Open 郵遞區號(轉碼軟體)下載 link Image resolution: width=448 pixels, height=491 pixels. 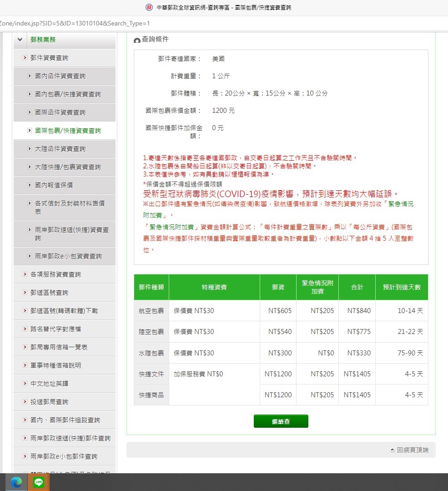(64, 311)
